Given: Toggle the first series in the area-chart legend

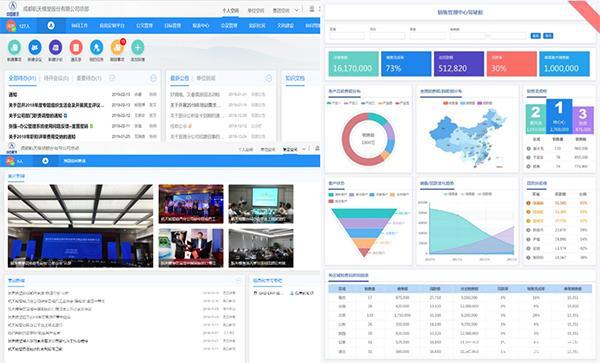Looking at the screenshot, I should pyautogui.click(x=451, y=194).
